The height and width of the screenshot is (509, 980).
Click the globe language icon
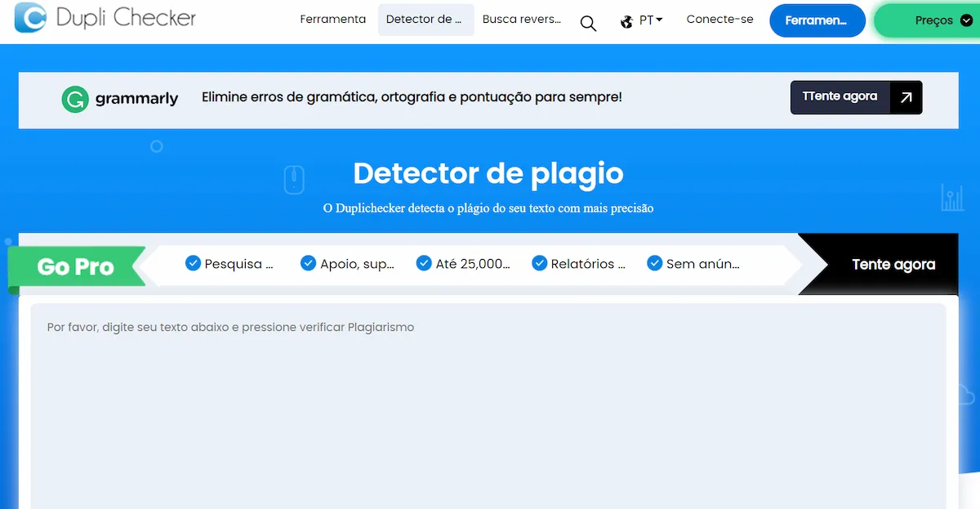tap(626, 21)
